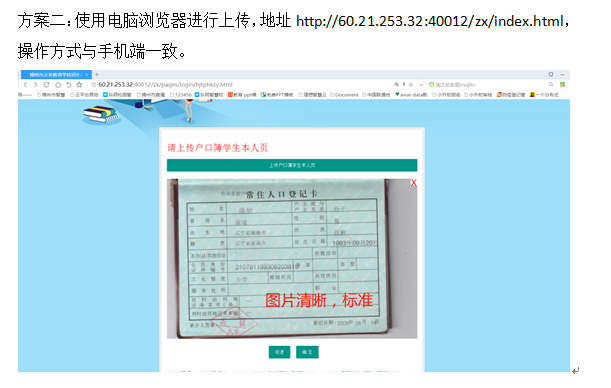Click the search magnifier in the search box
The height and width of the screenshot is (388, 611).
pos(551,85)
